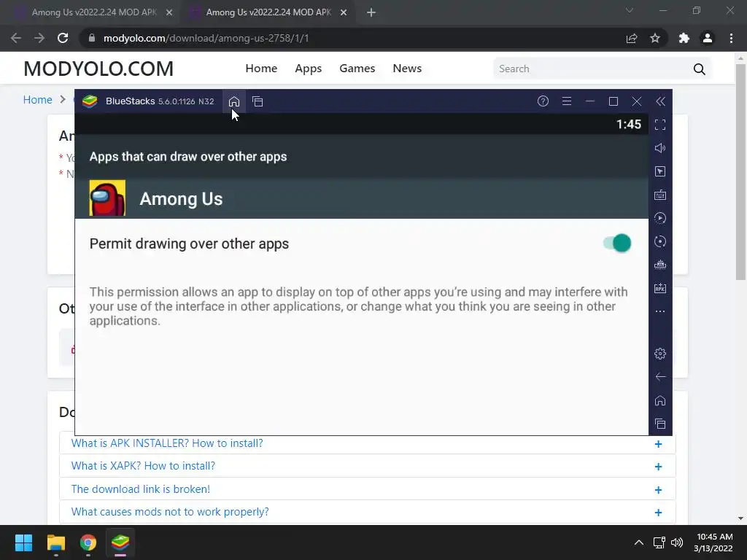Expand What is XAPK plus icon

pos(659,467)
